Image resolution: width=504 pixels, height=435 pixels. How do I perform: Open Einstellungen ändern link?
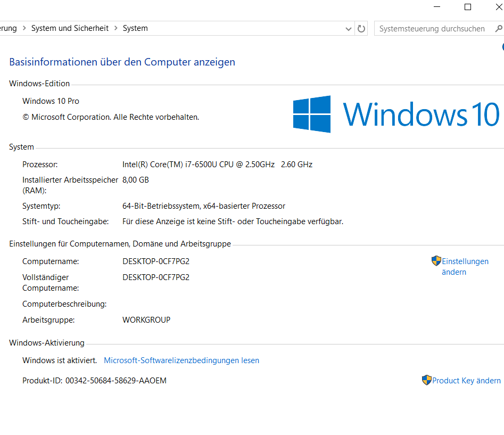(465, 267)
